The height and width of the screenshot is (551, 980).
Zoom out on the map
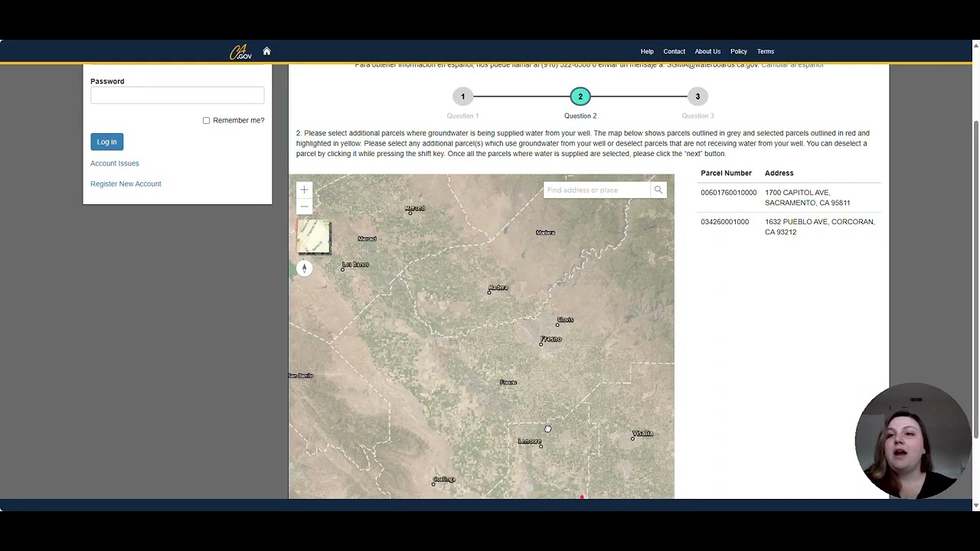[304, 207]
